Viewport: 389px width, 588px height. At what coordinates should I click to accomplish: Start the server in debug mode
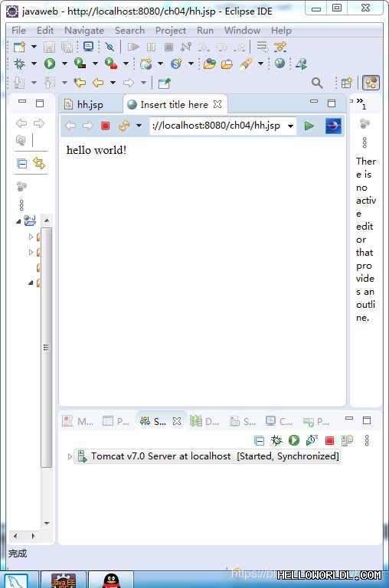276,440
